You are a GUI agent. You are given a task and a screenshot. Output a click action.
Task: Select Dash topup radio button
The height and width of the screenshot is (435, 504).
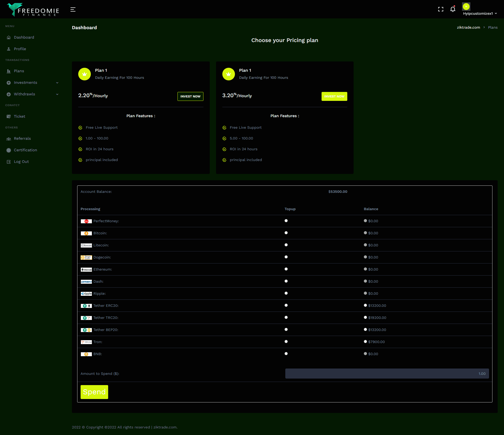tap(286, 281)
